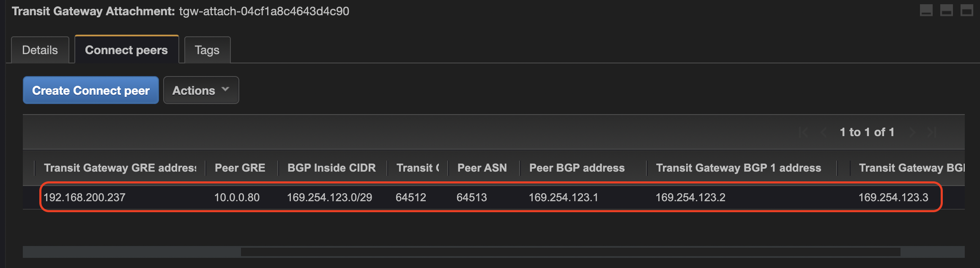Sort by Peer GRE column header
980x268 pixels.
[240, 168]
